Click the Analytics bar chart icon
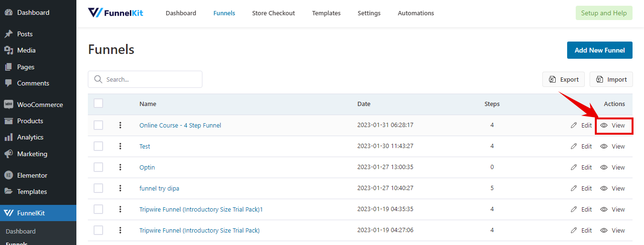644x245 pixels. tap(9, 137)
